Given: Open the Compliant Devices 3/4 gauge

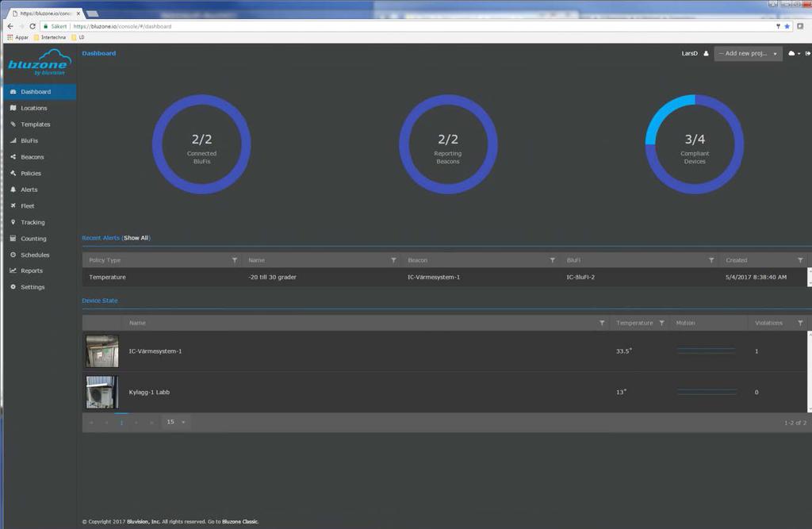Looking at the screenshot, I should click(x=695, y=144).
